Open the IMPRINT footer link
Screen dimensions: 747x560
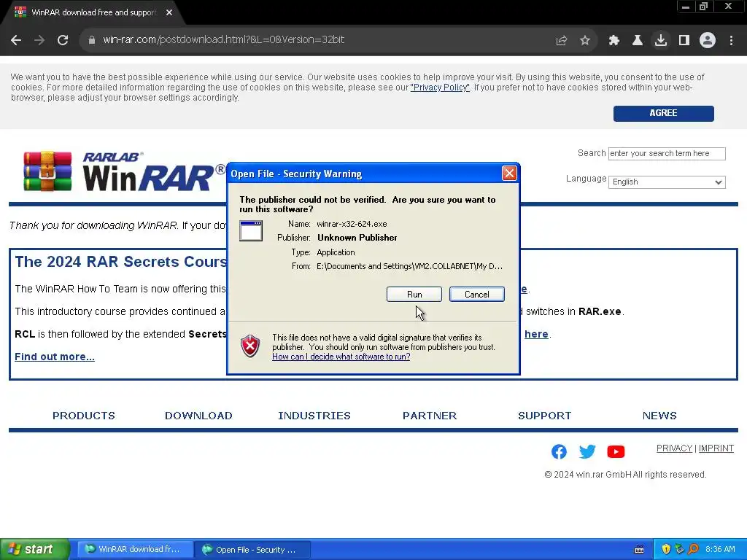(716, 448)
